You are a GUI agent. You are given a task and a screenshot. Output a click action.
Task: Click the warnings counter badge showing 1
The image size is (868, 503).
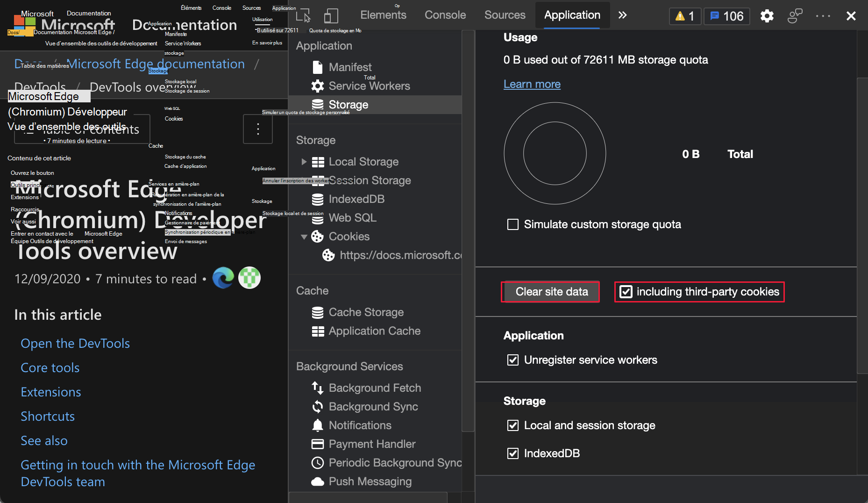click(x=685, y=16)
